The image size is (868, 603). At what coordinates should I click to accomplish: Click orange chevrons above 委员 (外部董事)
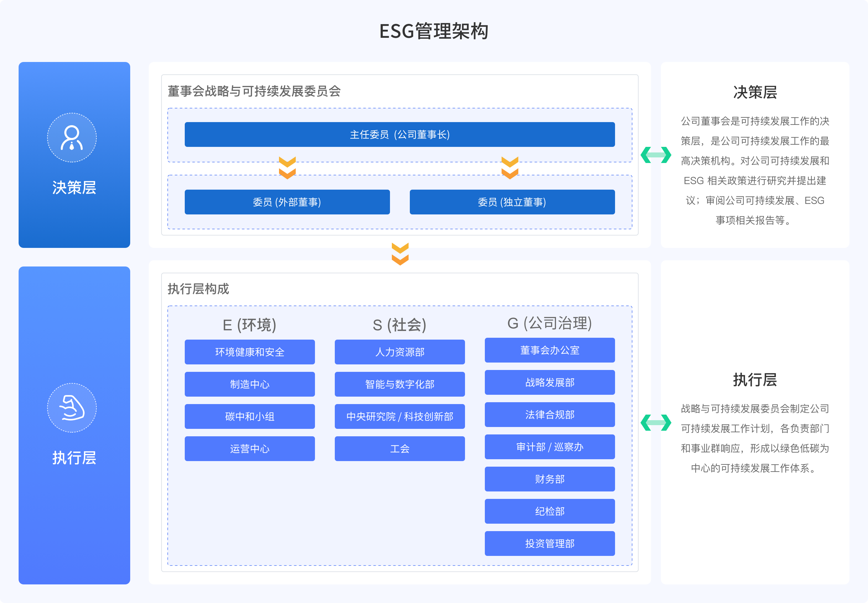pos(287,168)
